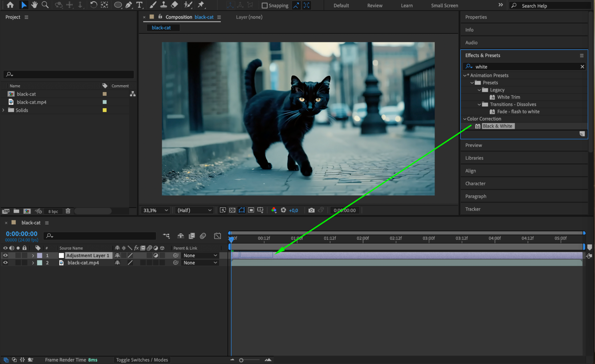Expand the Solids folder
595x364 pixels.
(x=4, y=110)
